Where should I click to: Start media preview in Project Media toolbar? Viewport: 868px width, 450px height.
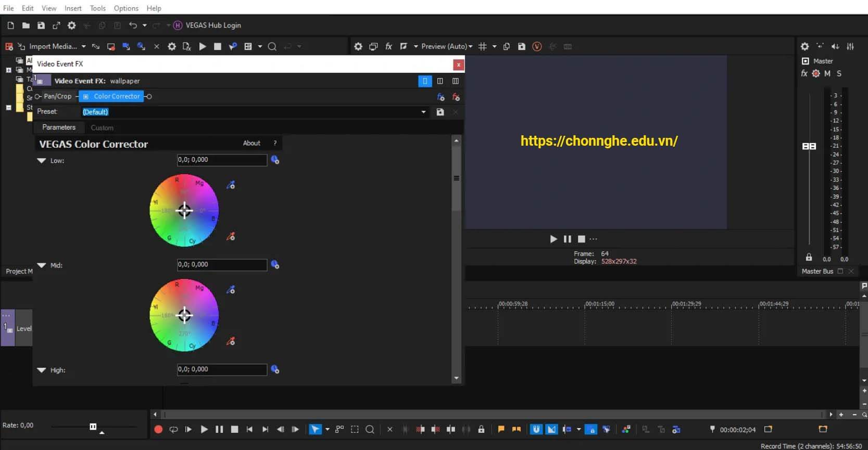coord(203,46)
